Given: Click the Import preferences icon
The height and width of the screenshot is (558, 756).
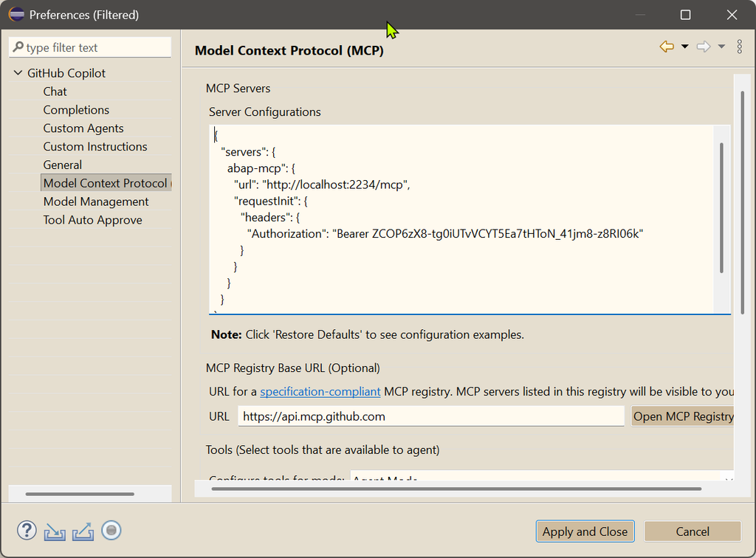Looking at the screenshot, I should click(55, 532).
